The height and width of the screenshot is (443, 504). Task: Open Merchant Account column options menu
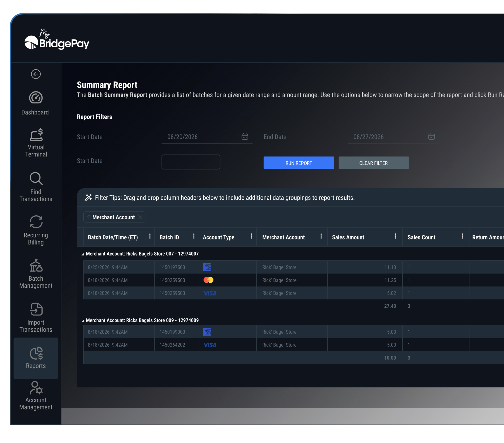coord(321,236)
